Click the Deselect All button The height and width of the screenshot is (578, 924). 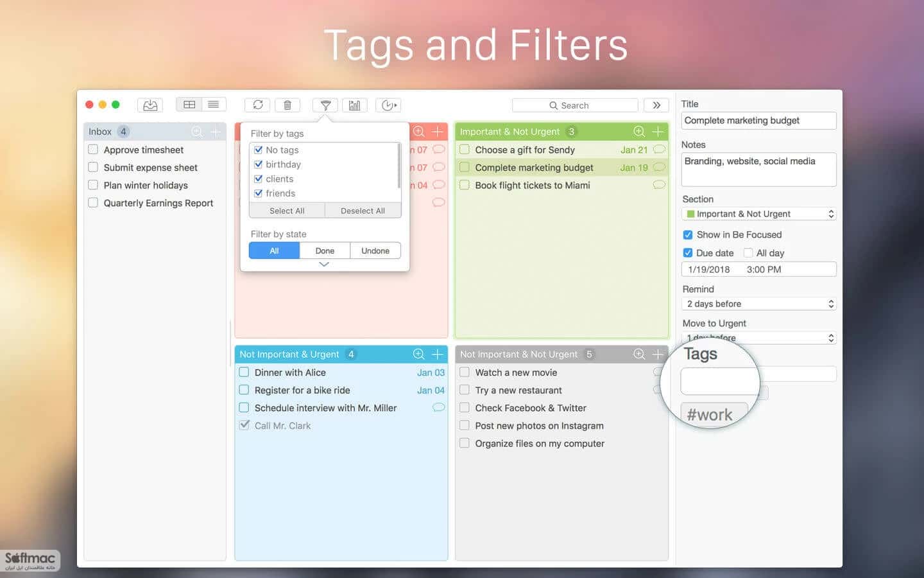(363, 211)
